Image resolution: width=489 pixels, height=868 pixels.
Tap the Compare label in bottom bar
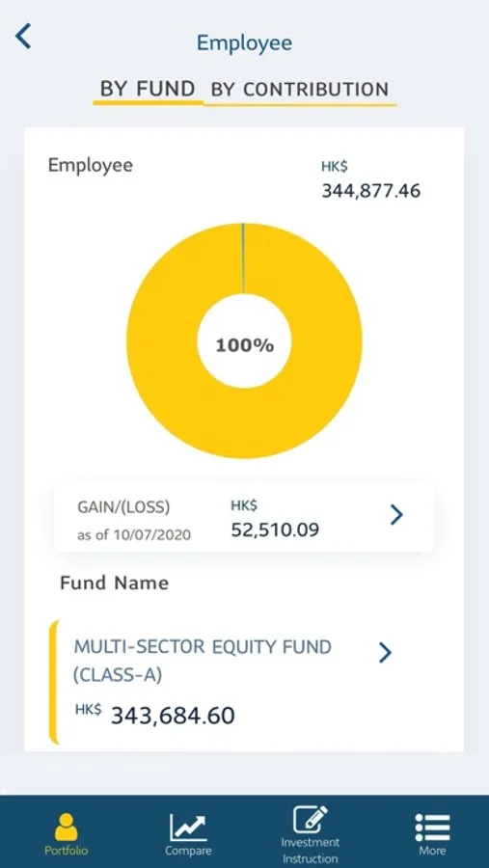188,851
